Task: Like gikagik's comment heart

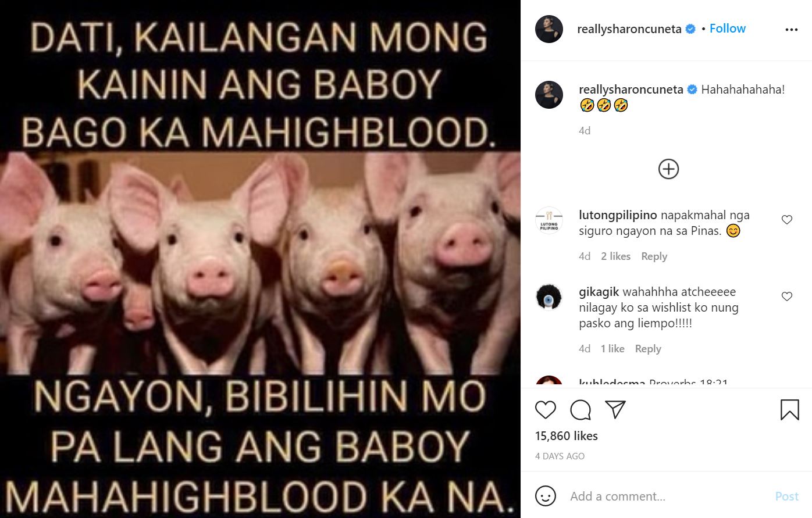Action: coord(787,296)
